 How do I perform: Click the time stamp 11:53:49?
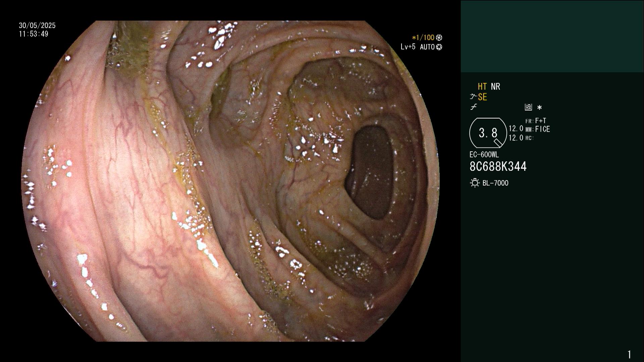pyautogui.click(x=34, y=34)
